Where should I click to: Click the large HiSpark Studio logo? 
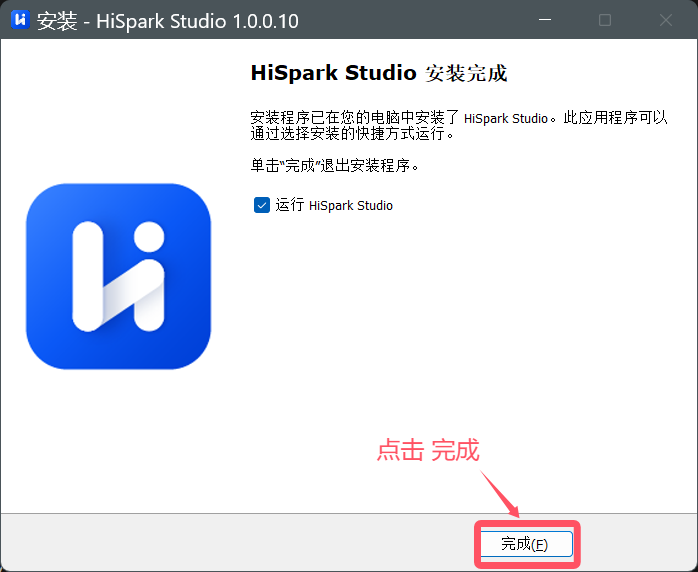[x=118, y=276]
